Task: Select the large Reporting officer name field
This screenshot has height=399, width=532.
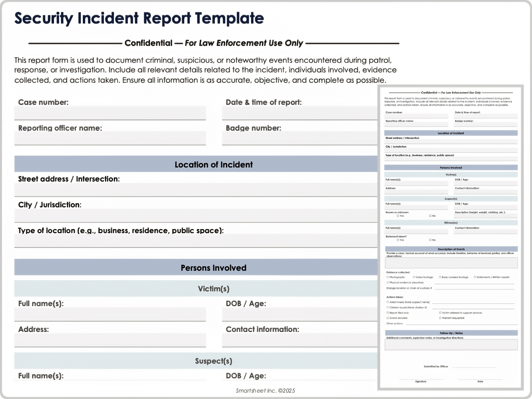Action: coord(110,138)
